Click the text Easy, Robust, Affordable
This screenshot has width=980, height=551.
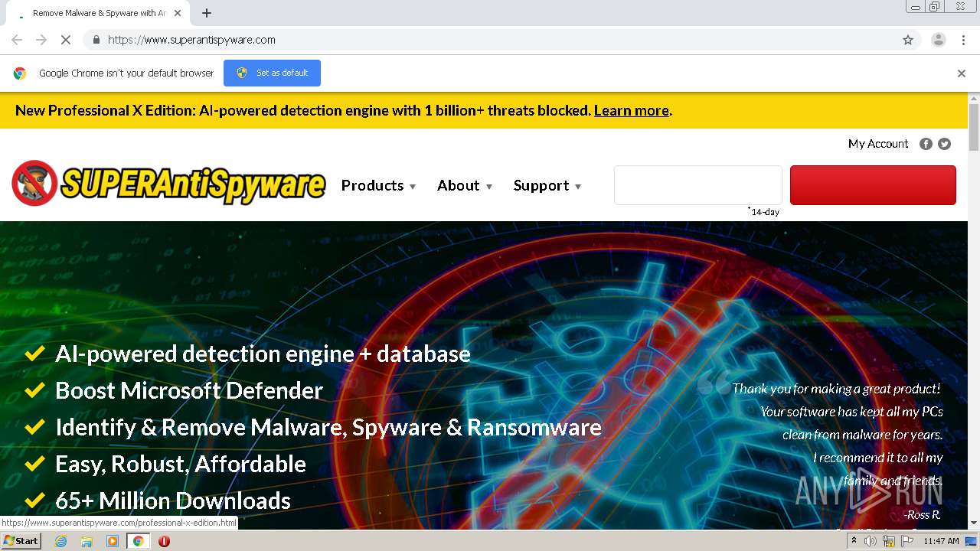click(x=181, y=464)
